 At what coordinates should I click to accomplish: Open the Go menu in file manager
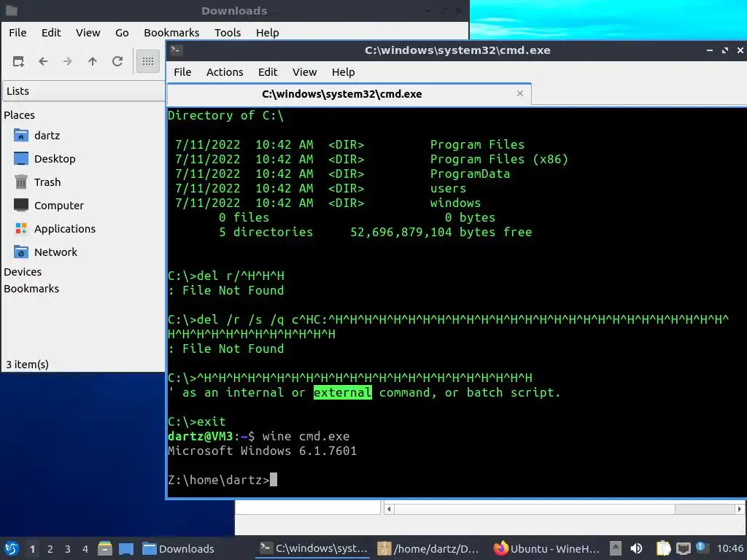pos(122,33)
